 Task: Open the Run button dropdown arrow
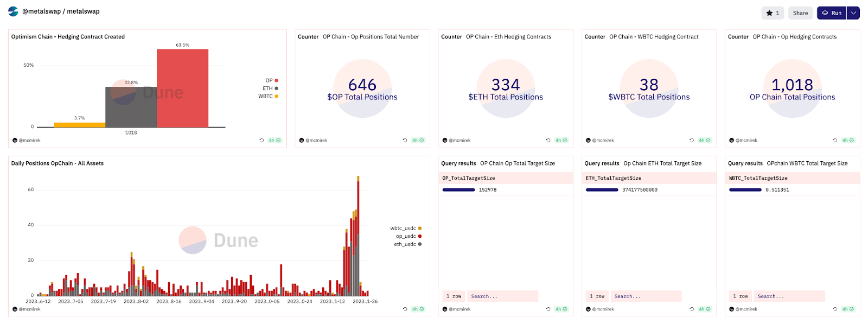853,13
